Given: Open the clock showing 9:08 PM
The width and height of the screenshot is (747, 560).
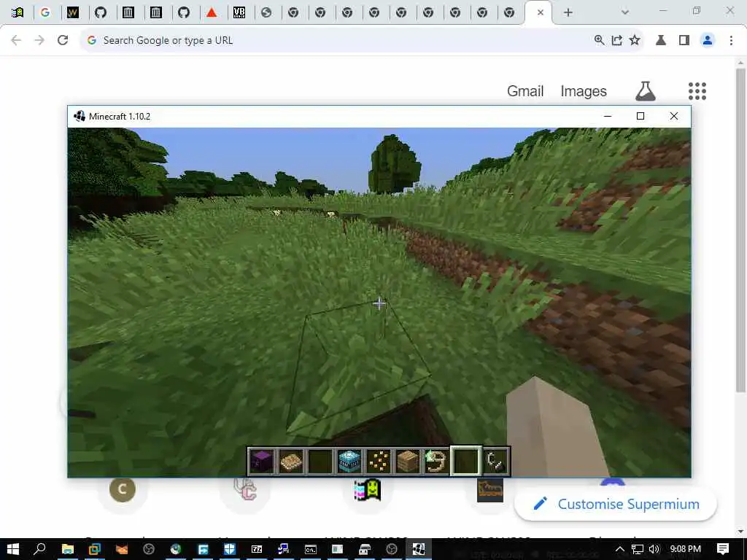Looking at the screenshot, I should tap(685, 549).
